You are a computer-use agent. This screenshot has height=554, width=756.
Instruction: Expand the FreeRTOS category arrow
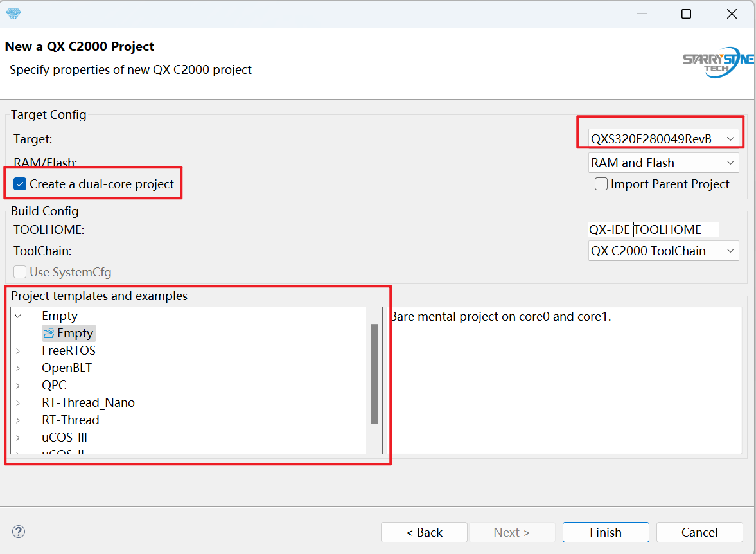[18, 351]
